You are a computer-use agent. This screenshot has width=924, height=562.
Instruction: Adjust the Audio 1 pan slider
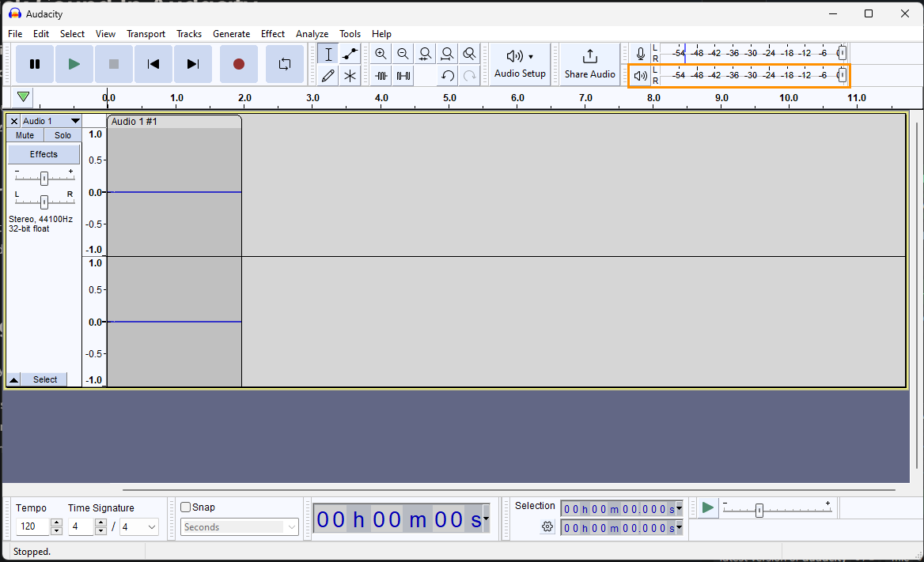(44, 202)
